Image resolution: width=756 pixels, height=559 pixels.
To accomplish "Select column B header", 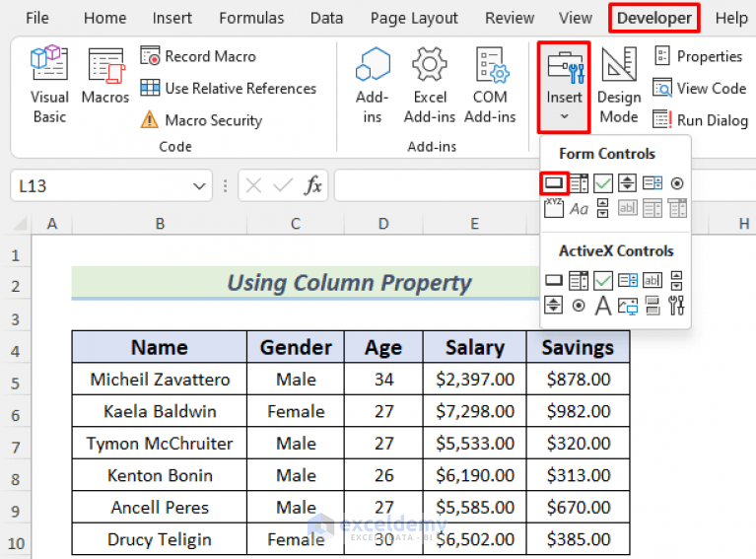I will pyautogui.click(x=160, y=224).
